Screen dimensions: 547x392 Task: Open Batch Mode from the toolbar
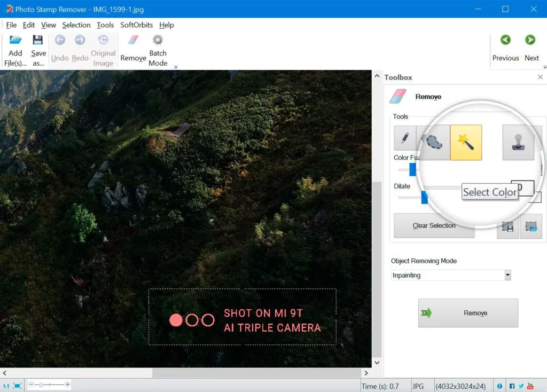coord(158,51)
